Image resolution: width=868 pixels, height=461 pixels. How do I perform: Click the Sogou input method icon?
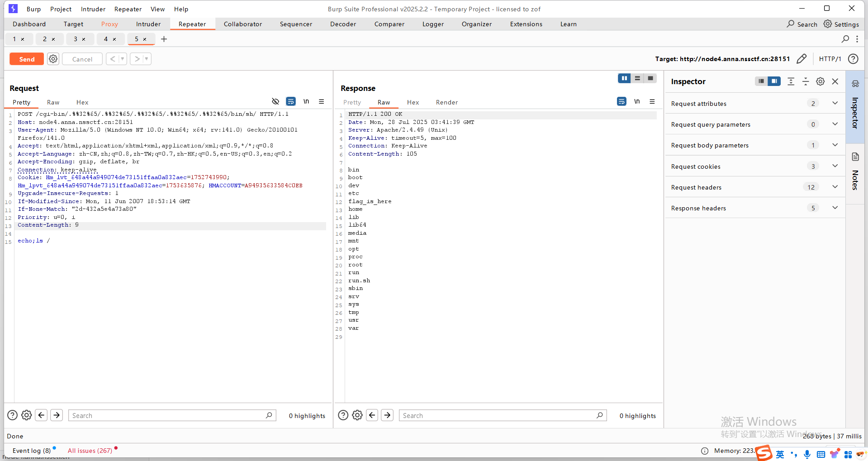click(x=764, y=452)
